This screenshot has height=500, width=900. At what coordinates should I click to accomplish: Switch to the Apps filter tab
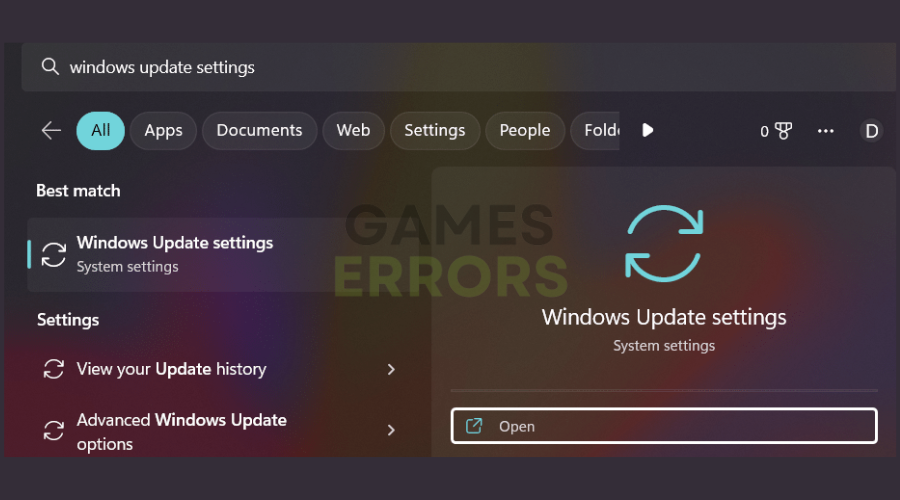point(164,130)
